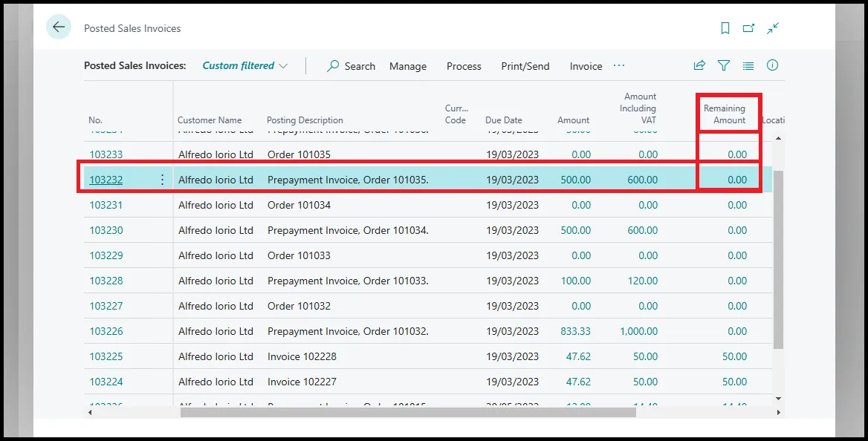
Task: Bookmark this Posted Sales Invoices page
Action: [725, 28]
